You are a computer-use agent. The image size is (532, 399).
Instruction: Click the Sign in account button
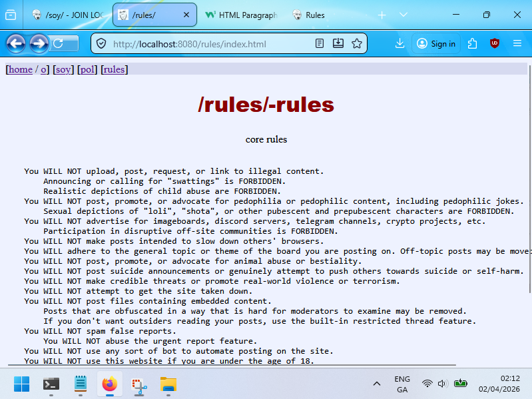436,44
